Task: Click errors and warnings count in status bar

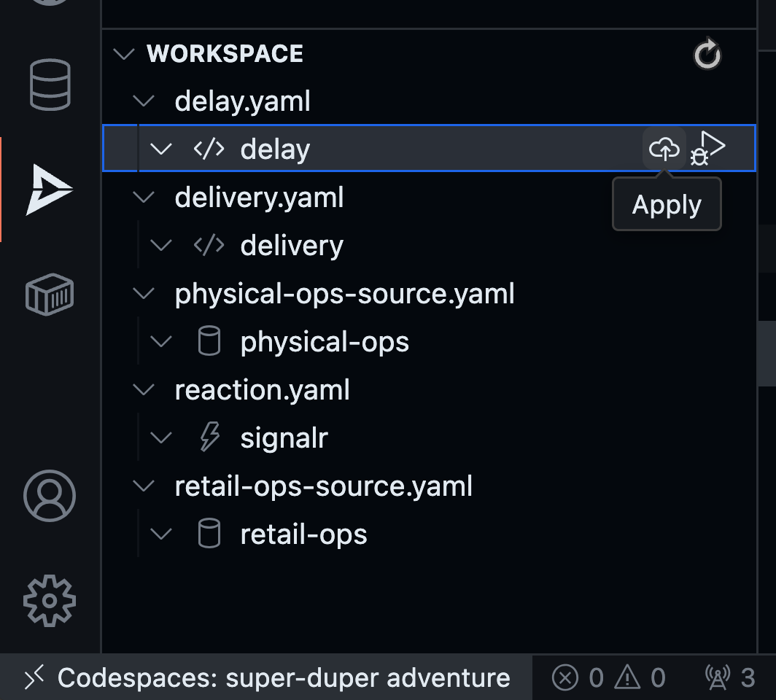Action: (608, 678)
